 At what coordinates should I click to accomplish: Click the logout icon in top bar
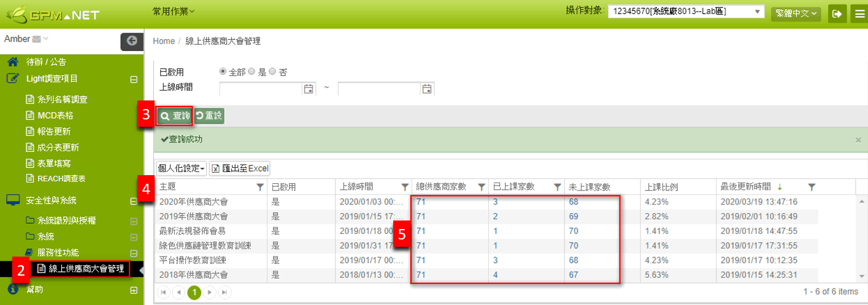(x=836, y=13)
